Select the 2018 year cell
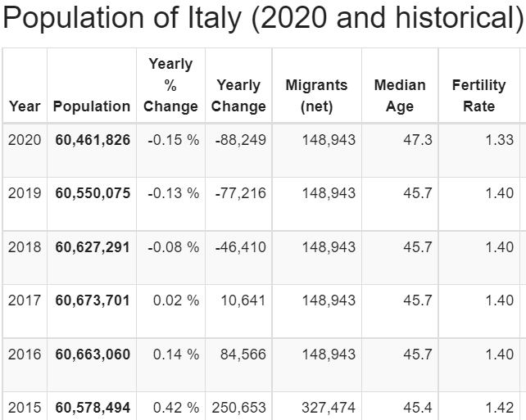The image size is (526, 420). [x=25, y=247]
